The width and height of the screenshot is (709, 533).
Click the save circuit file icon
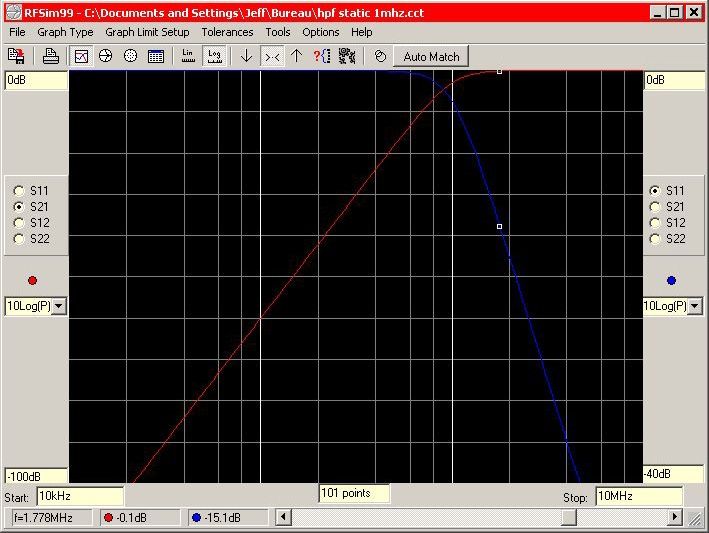coord(16,56)
